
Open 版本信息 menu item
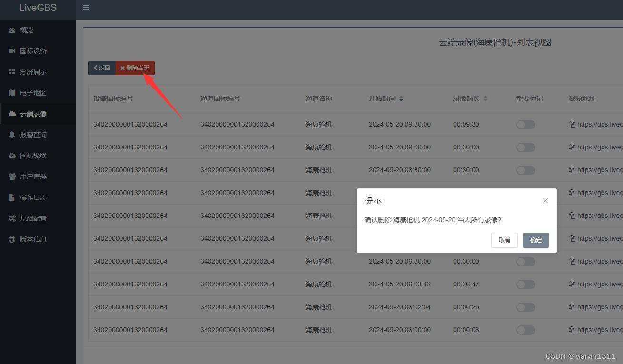point(38,239)
